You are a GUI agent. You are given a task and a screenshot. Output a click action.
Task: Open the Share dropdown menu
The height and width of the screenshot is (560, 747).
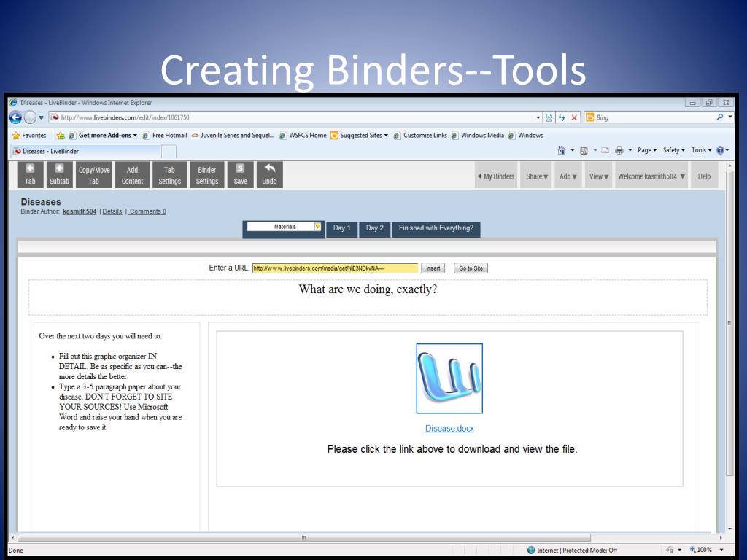(x=536, y=176)
